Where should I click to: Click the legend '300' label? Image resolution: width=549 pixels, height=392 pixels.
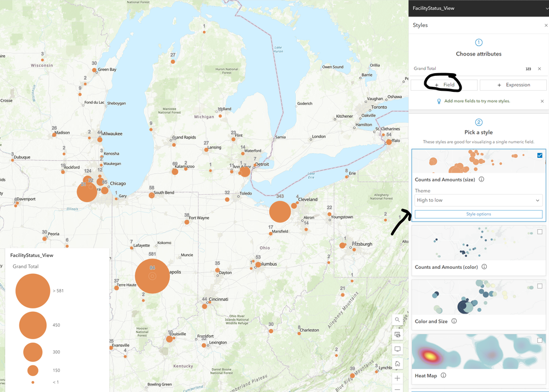point(57,352)
